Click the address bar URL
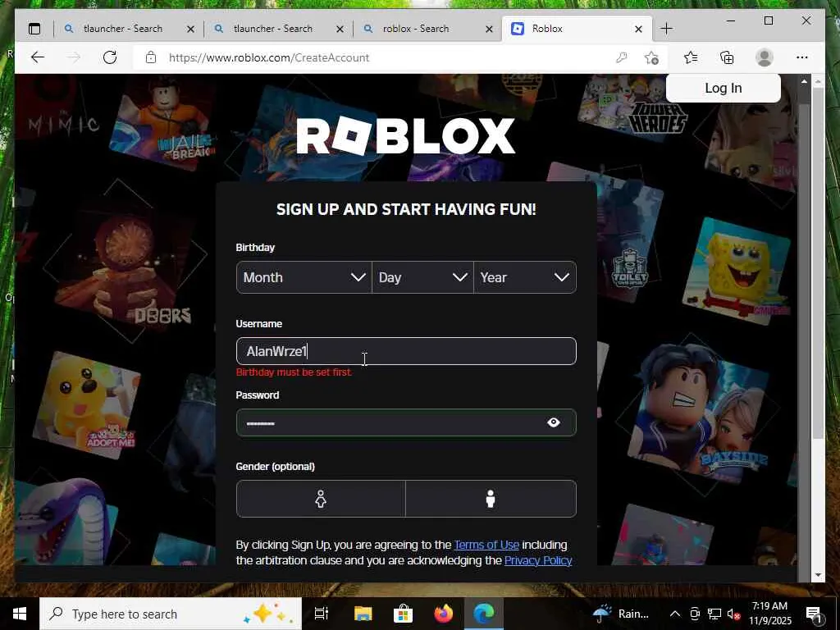This screenshot has width=840, height=630. 269,57
